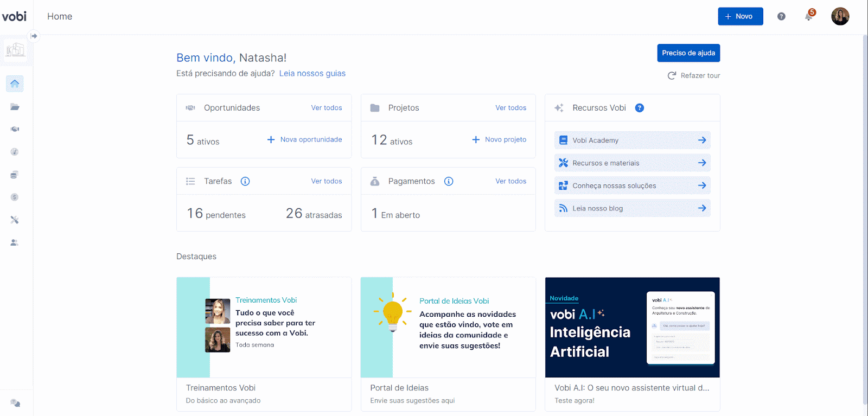Open the notifications bell
This screenshot has height=416, width=868.
tap(808, 16)
